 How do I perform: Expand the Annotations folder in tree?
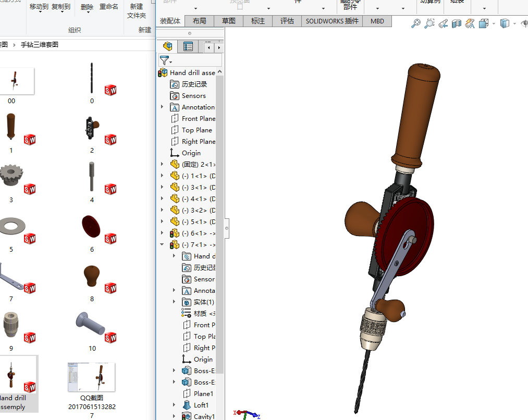162,107
